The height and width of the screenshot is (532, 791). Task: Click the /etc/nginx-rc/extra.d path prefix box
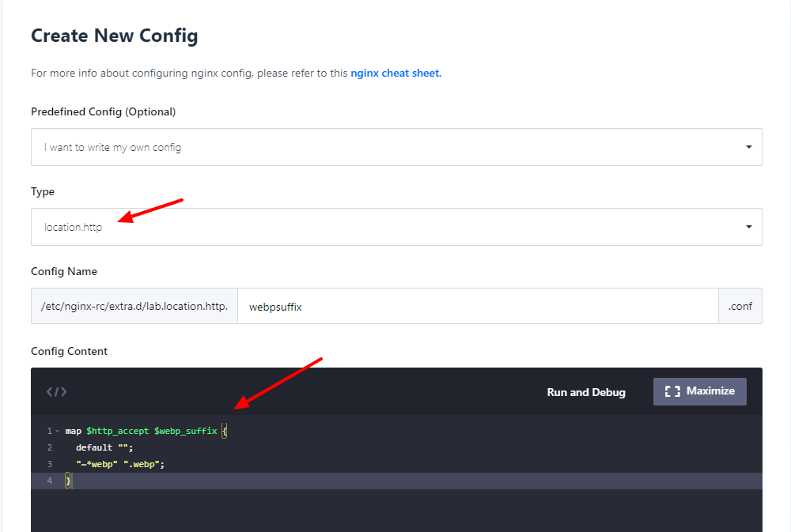click(x=134, y=306)
